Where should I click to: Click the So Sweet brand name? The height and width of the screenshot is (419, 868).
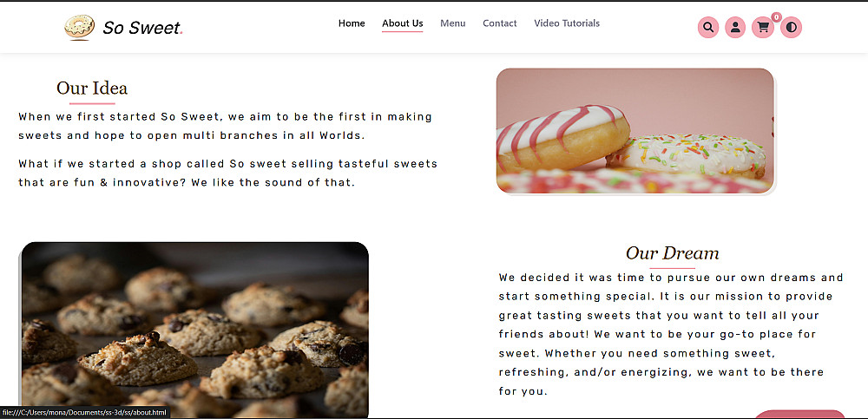(x=143, y=28)
